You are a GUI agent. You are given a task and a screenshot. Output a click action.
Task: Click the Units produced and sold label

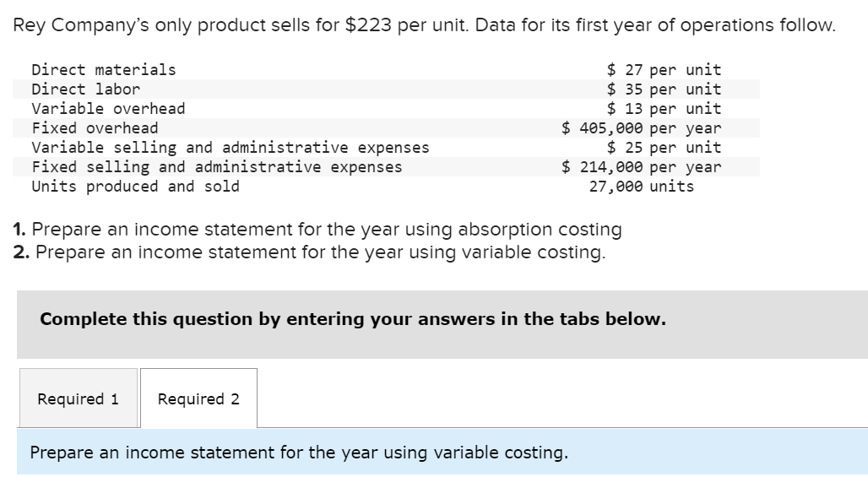[135, 186]
